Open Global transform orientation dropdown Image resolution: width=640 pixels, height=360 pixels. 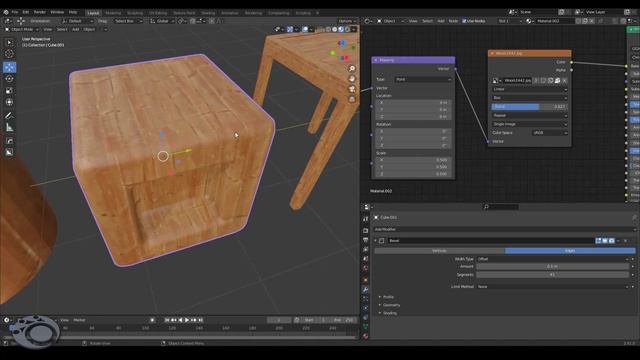(162, 21)
